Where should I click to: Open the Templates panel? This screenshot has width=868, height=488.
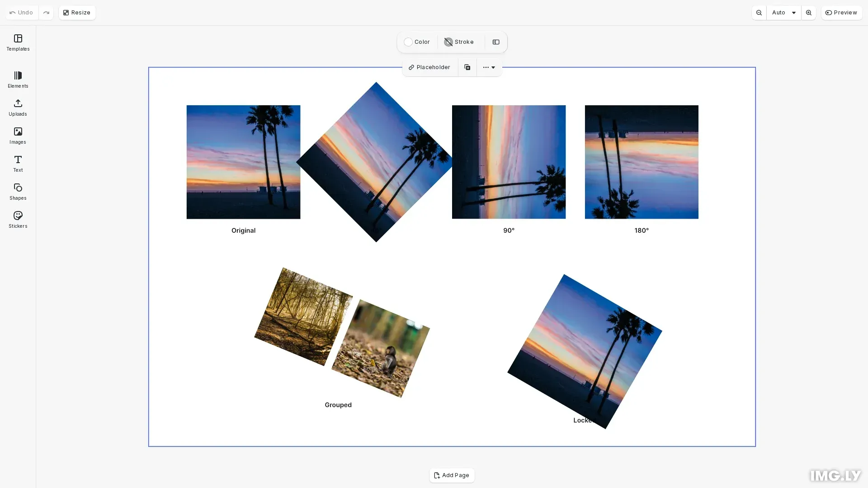click(18, 43)
